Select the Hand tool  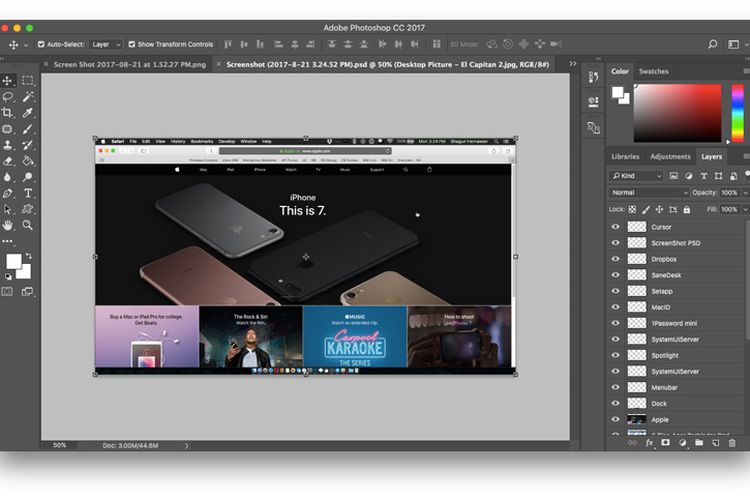coord(8,225)
